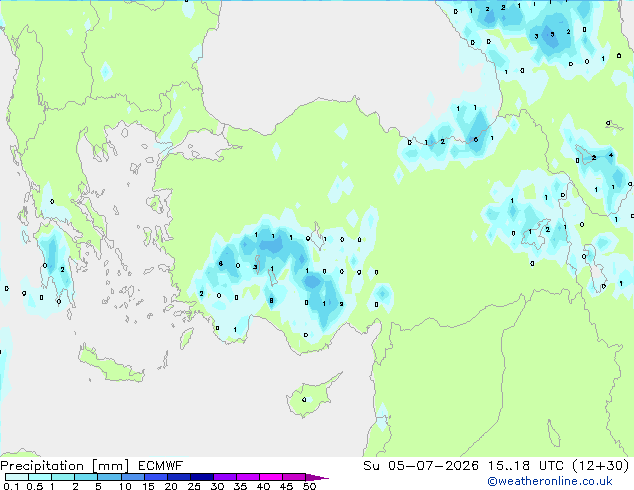Click the '(12+30)' forecast run text
Image resolution: width=634 pixels, height=490 pixels.
click(601, 466)
